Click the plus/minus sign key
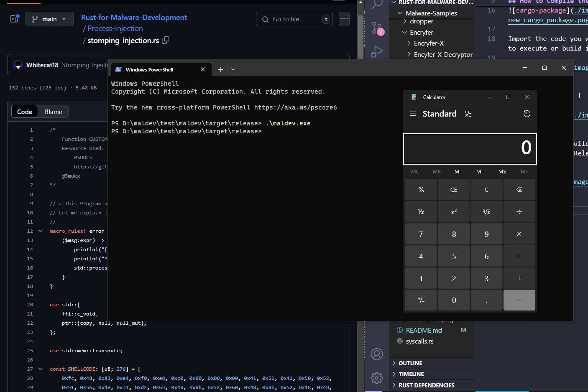This screenshot has width=588, height=392. click(x=421, y=300)
